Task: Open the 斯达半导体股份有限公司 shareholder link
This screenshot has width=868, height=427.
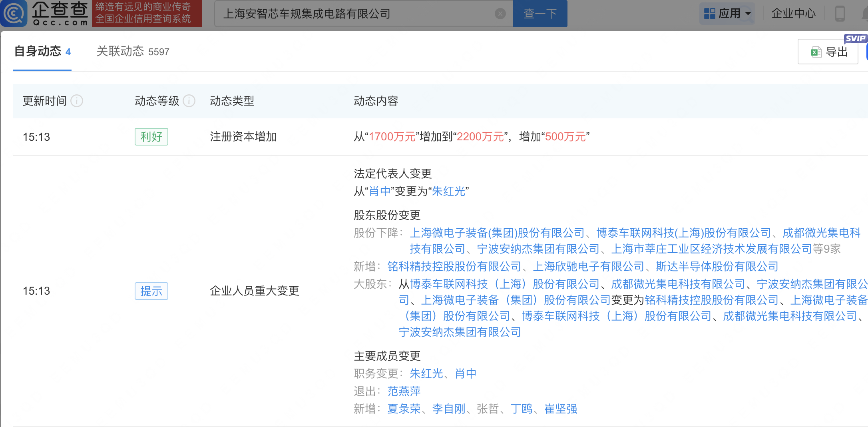Action: pyautogui.click(x=717, y=266)
